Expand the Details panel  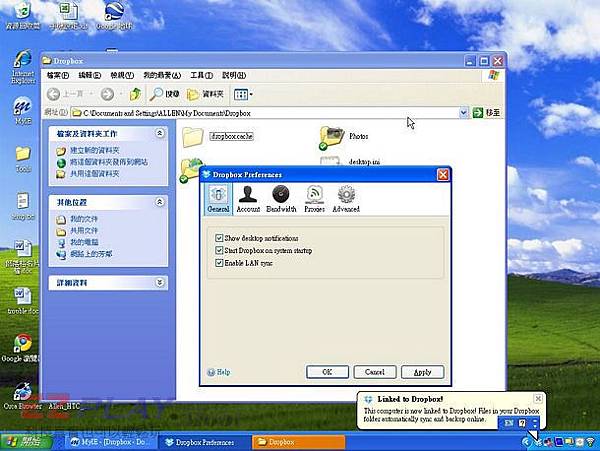click(x=160, y=282)
